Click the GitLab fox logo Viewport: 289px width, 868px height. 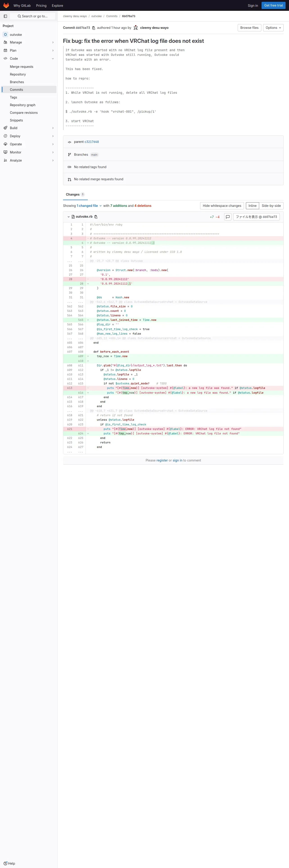coord(6,5)
